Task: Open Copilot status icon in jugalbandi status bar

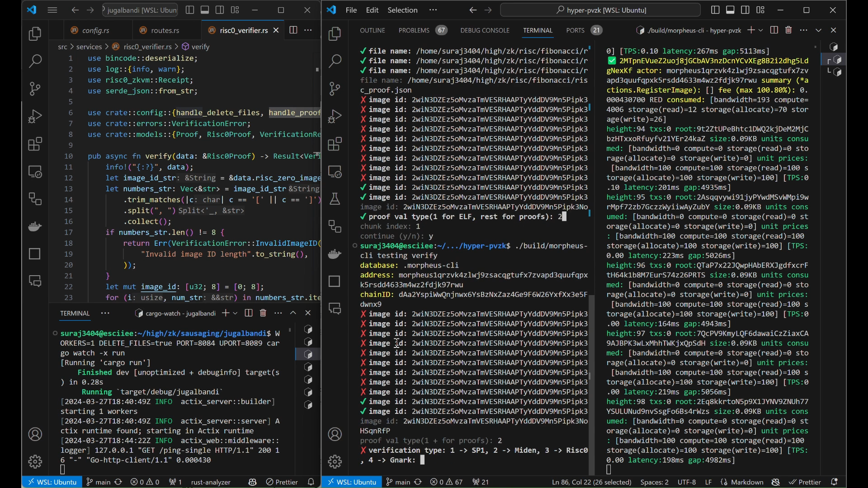Action: pyautogui.click(x=252, y=482)
